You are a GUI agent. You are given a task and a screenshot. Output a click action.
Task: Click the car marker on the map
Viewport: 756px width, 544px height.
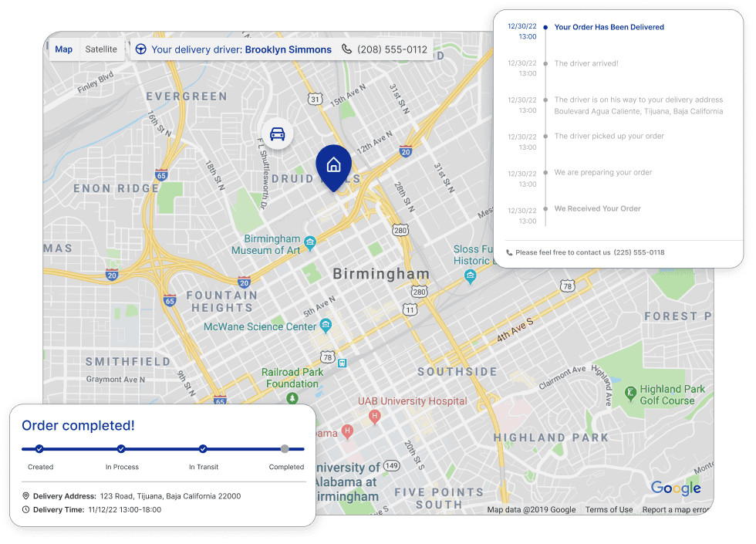(x=277, y=133)
